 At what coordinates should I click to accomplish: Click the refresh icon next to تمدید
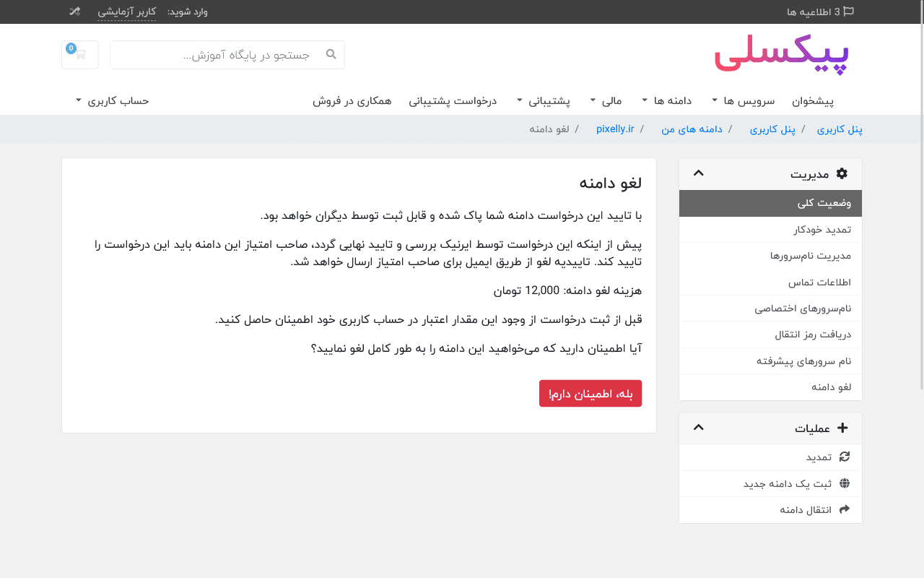tap(845, 457)
